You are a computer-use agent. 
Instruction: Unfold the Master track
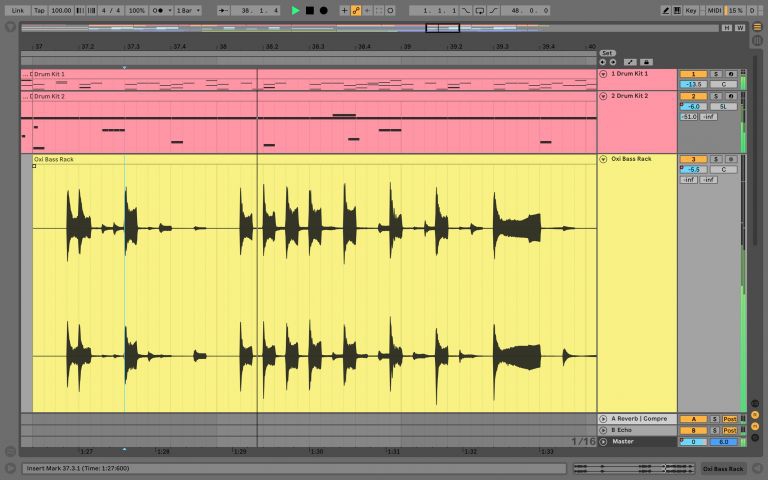[603, 441]
